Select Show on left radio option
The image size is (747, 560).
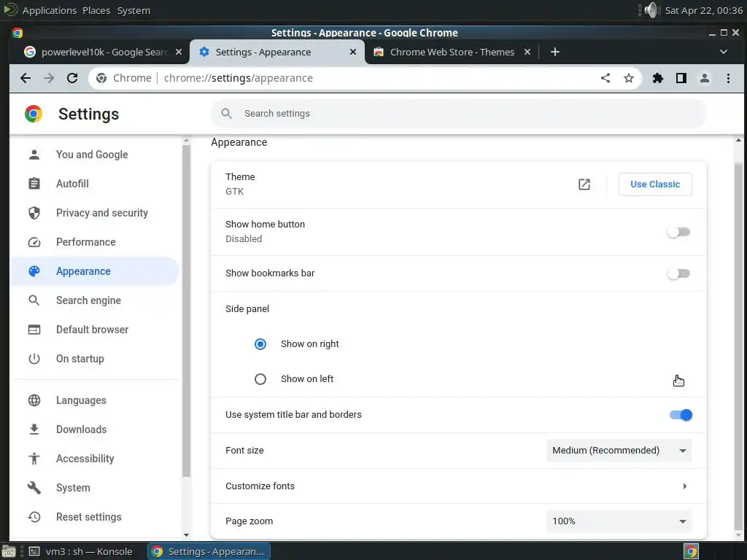pos(260,379)
